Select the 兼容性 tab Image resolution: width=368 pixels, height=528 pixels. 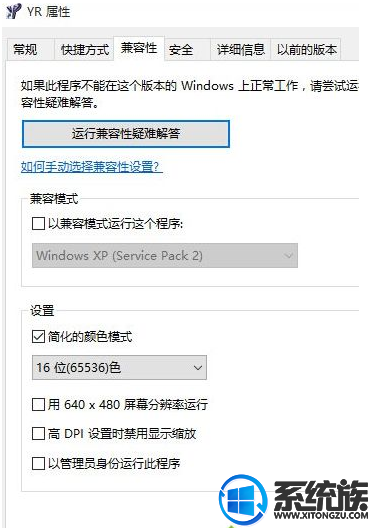[139, 48]
